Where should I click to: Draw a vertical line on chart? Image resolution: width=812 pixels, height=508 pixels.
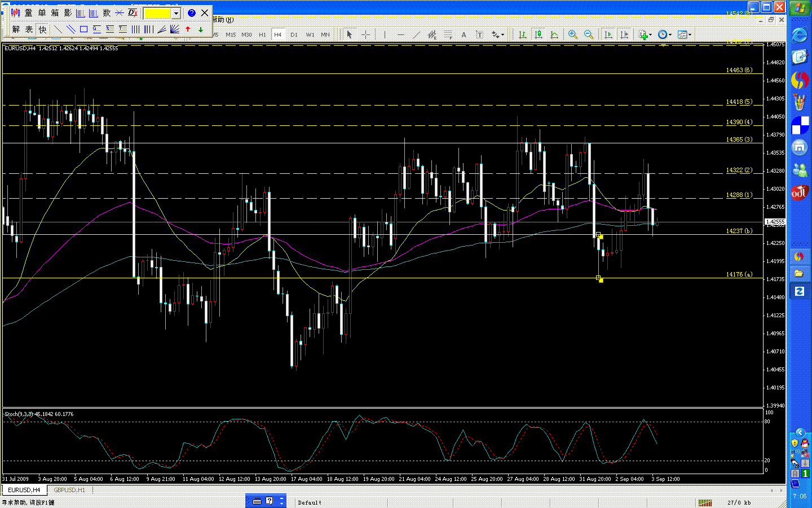[x=385, y=35]
